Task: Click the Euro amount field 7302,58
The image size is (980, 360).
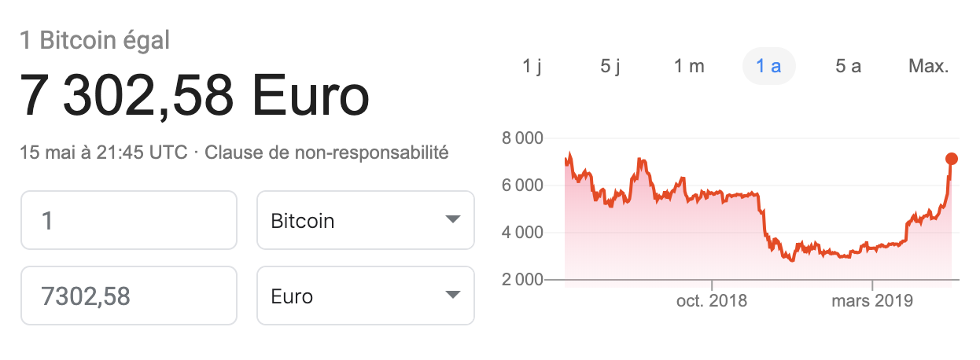Action: (x=129, y=296)
